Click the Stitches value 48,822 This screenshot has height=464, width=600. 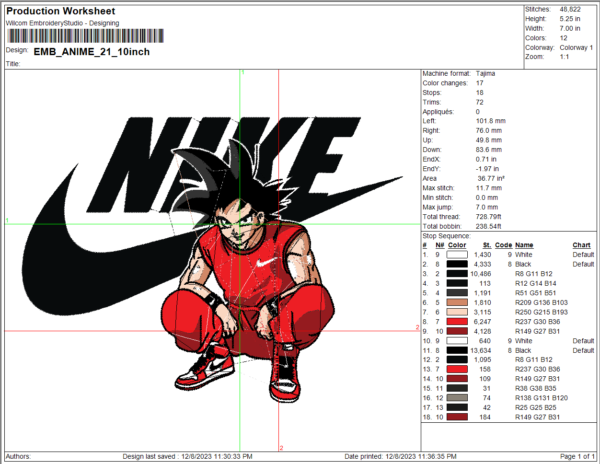click(x=570, y=9)
